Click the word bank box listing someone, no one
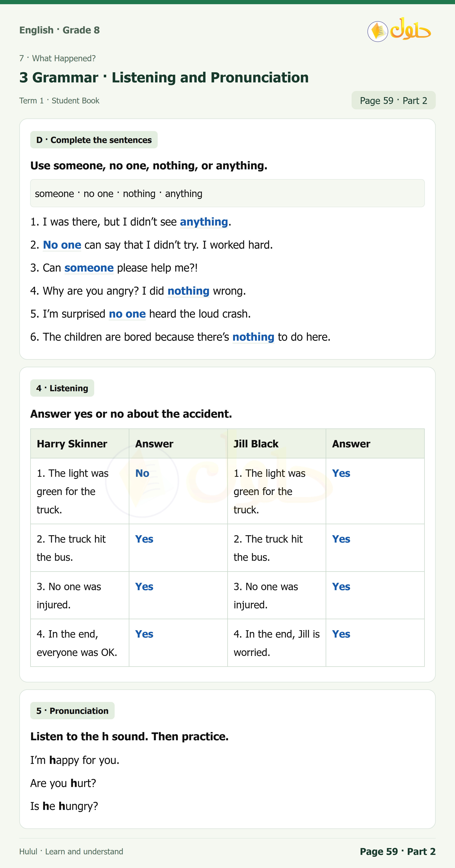 [227, 193]
